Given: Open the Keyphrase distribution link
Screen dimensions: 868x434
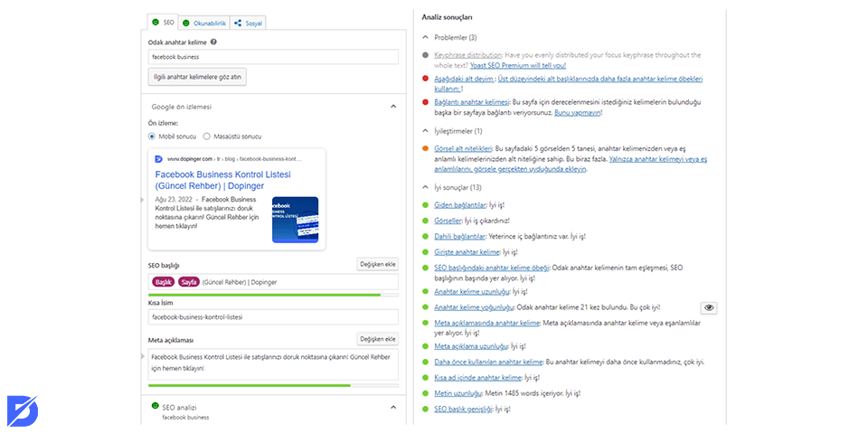Looking at the screenshot, I should click(467, 55).
